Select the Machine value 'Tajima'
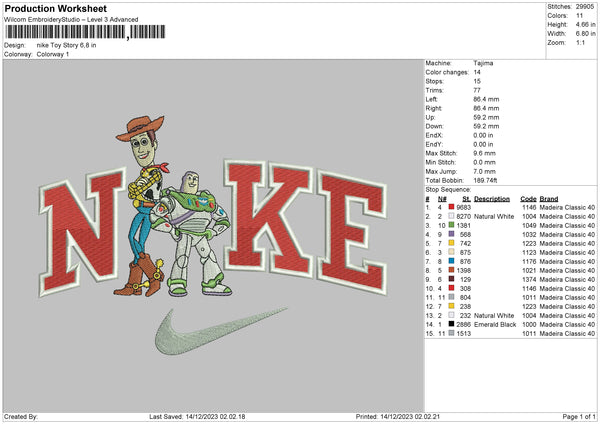 483,63
